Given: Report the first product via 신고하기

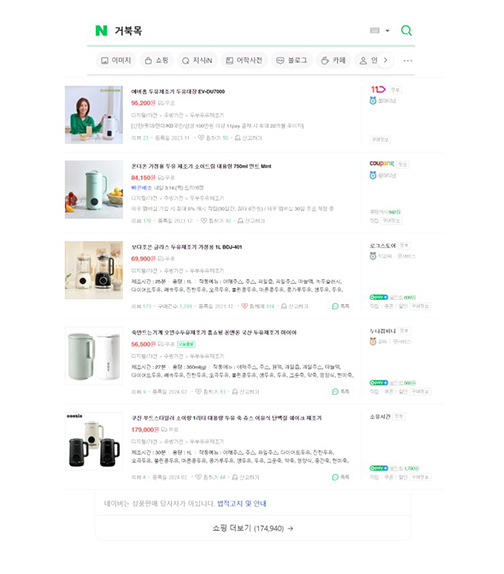Looking at the screenshot, I should [248, 138].
